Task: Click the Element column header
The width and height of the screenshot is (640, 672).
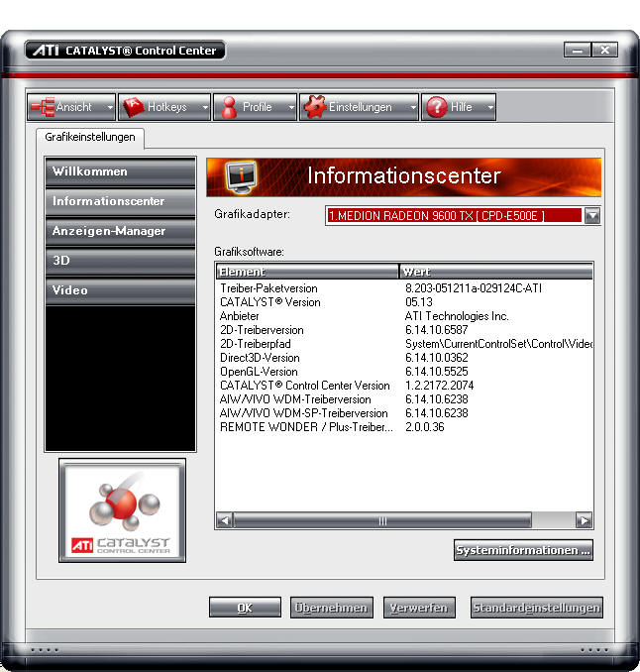Action: click(307, 272)
